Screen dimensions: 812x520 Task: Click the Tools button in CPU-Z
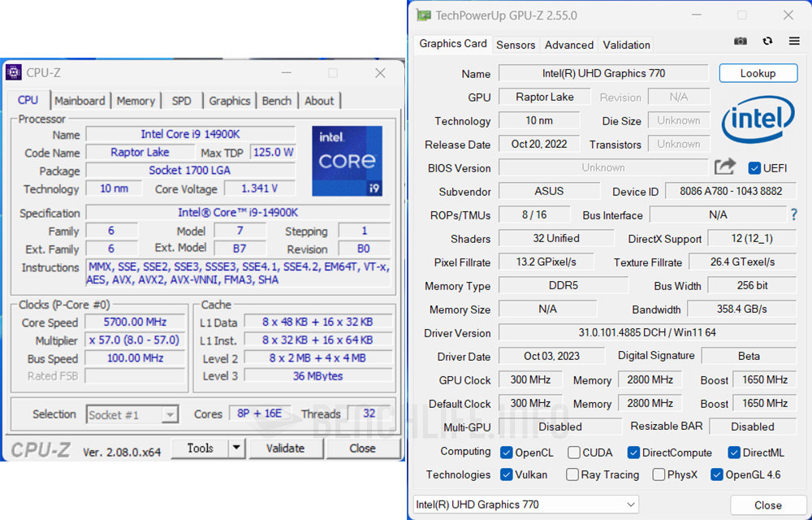pos(201,448)
